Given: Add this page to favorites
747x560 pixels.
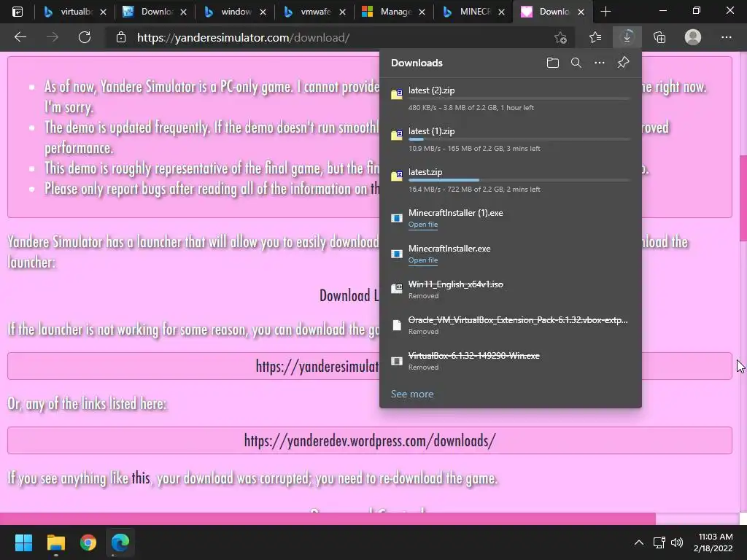Looking at the screenshot, I should pos(561,37).
